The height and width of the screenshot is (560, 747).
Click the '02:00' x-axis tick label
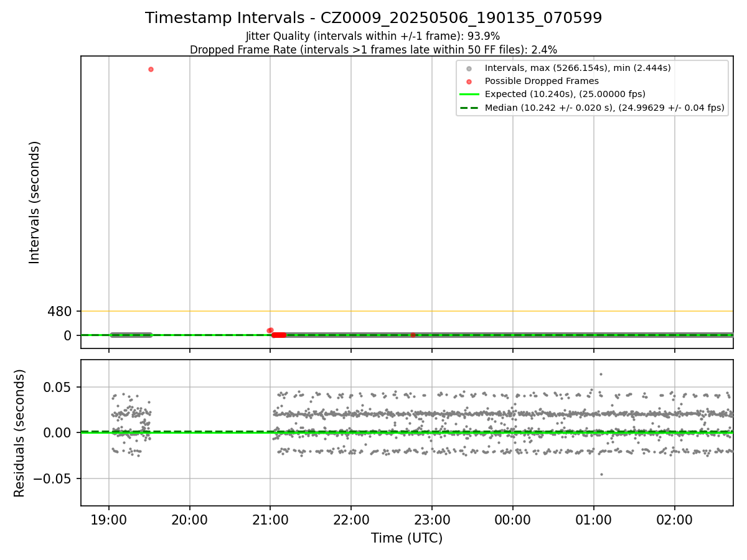[674, 519]
